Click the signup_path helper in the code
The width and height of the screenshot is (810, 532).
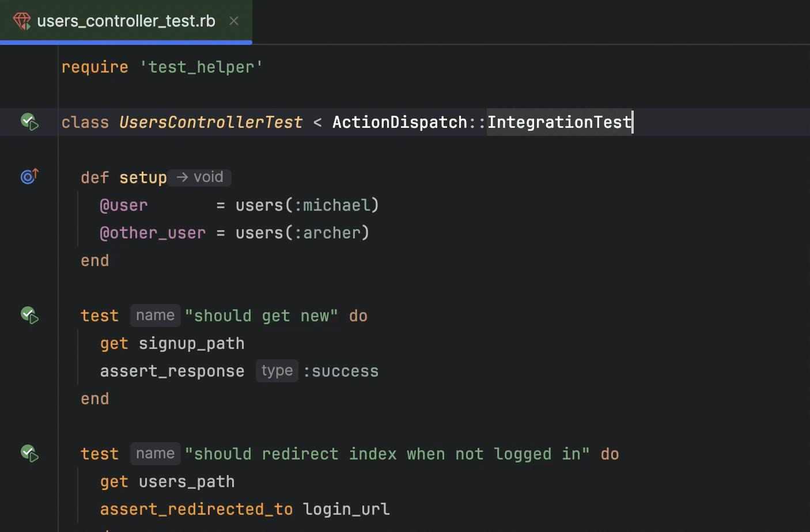tap(191, 343)
